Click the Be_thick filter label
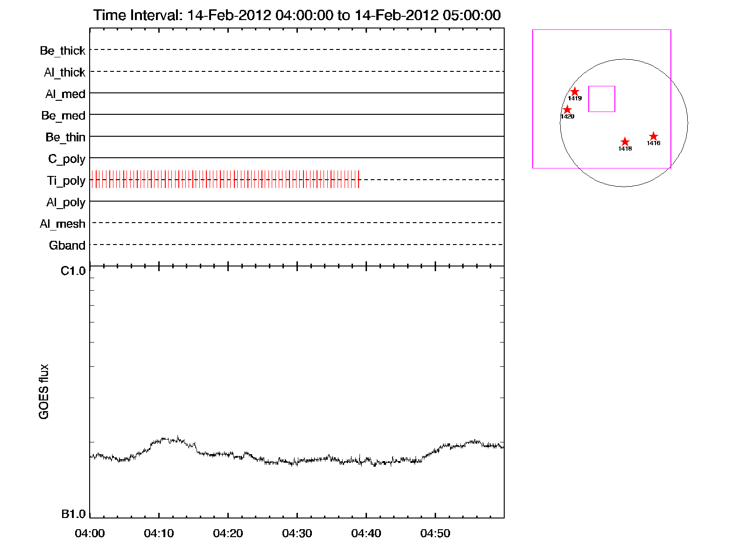Image resolution: width=747 pixels, height=560 pixels. (63, 50)
